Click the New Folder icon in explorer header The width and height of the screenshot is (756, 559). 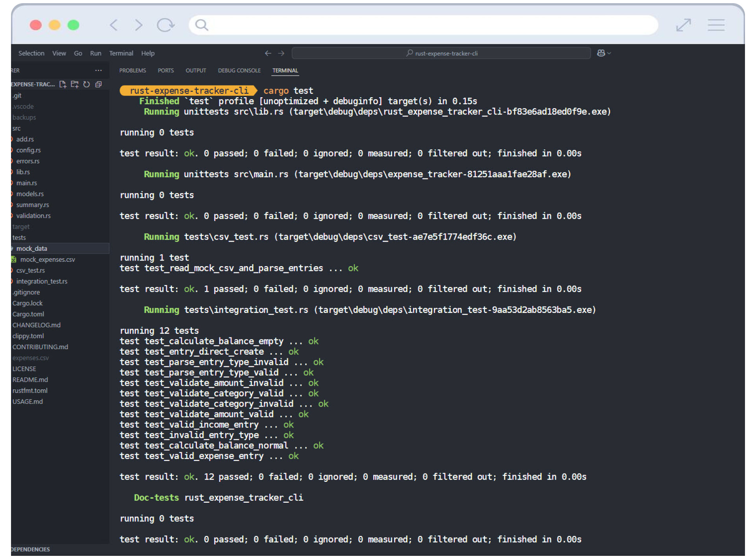click(74, 84)
